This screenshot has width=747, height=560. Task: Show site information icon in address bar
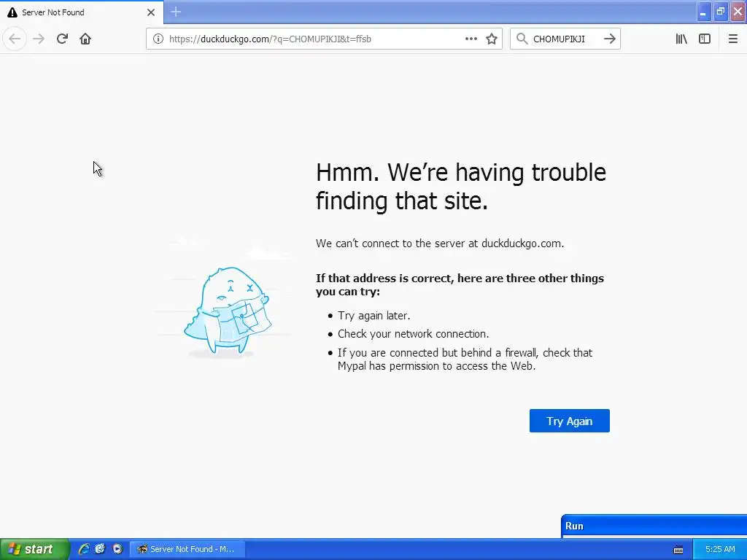click(x=158, y=39)
